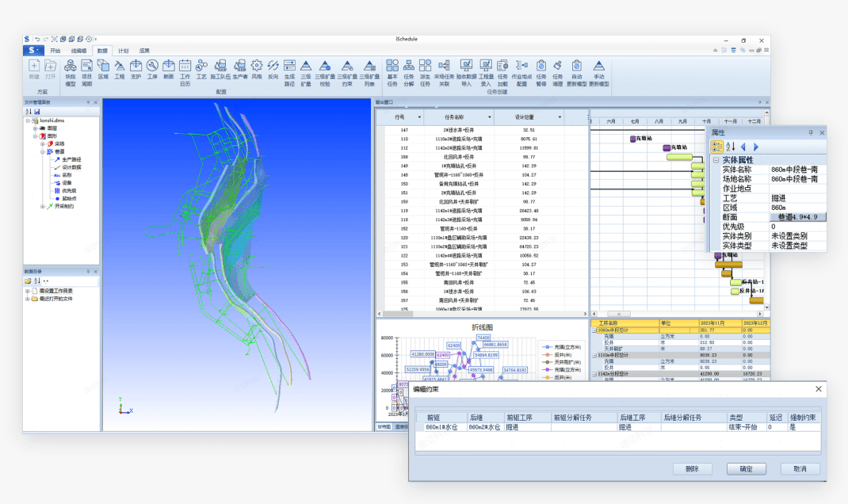Open the 支护 support configuration
Screen dimensions: 848x504
point(136,70)
